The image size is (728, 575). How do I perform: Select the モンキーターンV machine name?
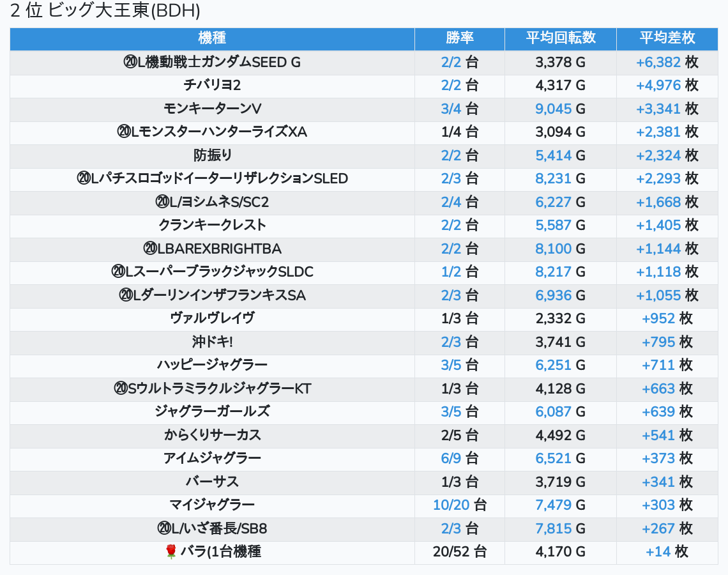(212, 109)
